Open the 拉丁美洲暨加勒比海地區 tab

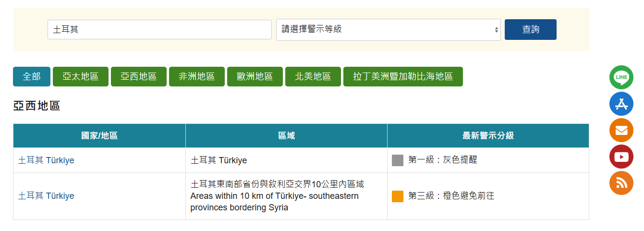click(403, 77)
